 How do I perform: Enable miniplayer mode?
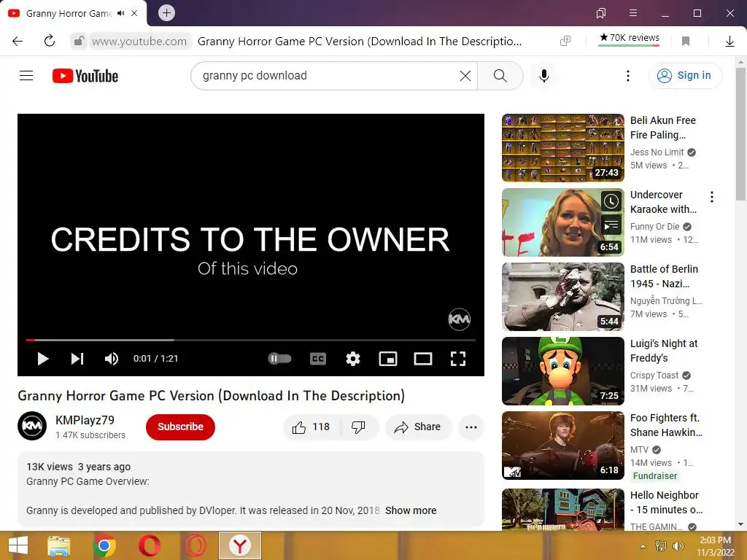[x=388, y=359]
